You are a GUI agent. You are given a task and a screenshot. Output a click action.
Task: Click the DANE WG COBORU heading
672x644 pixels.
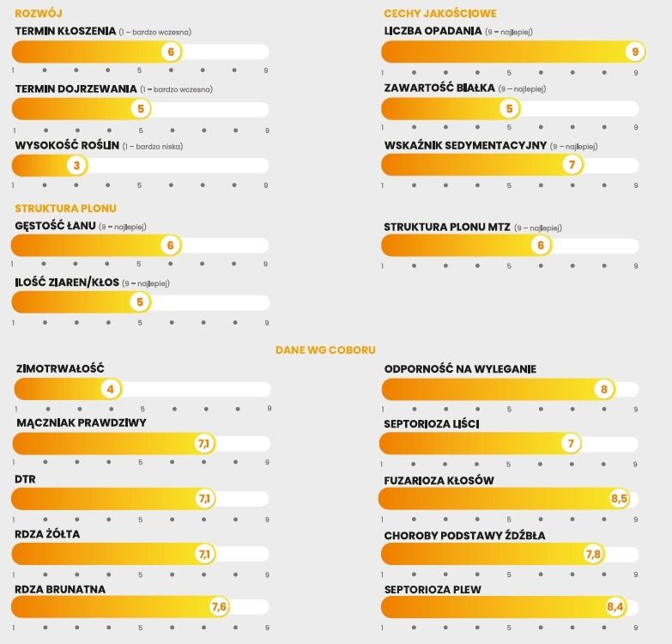pos(325,350)
